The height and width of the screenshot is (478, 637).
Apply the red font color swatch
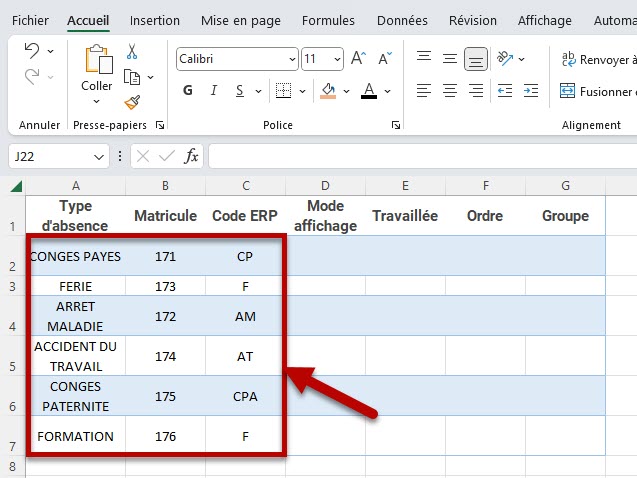(x=368, y=91)
